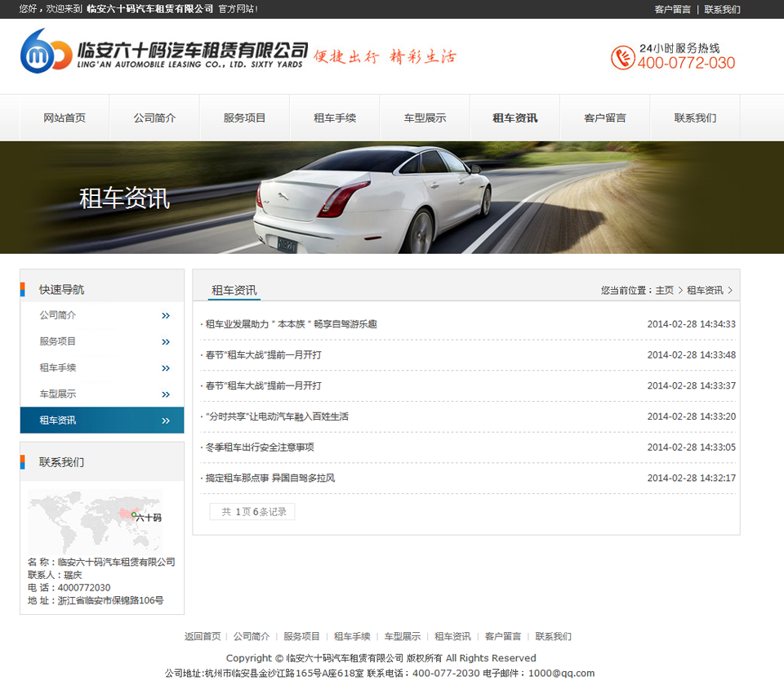Open article 搞定租车那点事 异国自驾多拉风

click(x=270, y=479)
